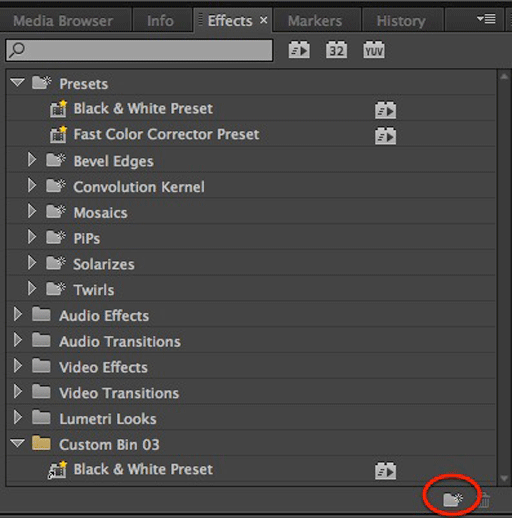Click Fast Color Corrector Preset's accelerated badge
The width and height of the screenshot is (512, 518).
click(x=385, y=136)
